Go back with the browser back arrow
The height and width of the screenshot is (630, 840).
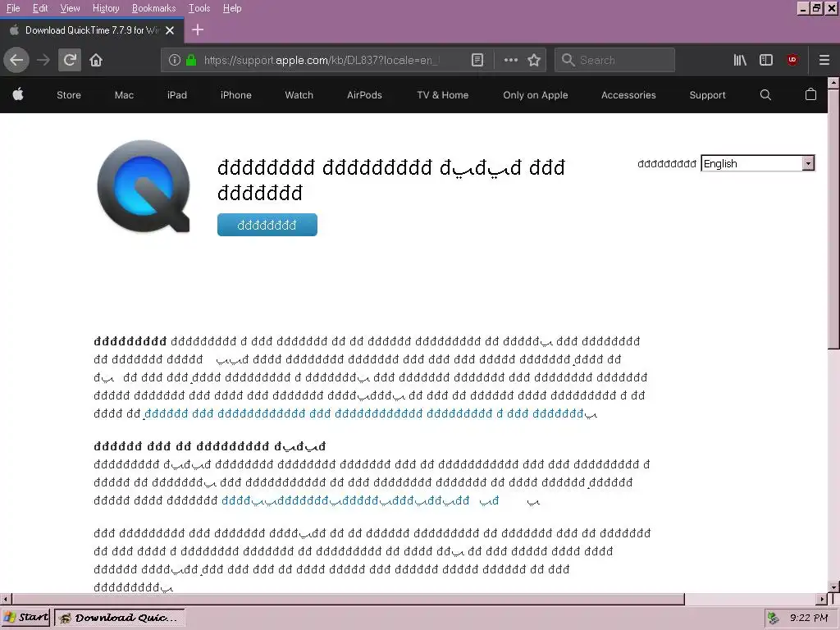coord(16,60)
